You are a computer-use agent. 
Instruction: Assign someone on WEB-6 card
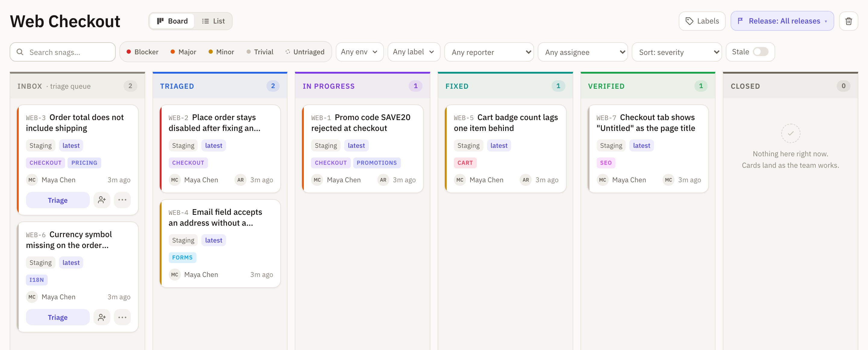point(102,317)
